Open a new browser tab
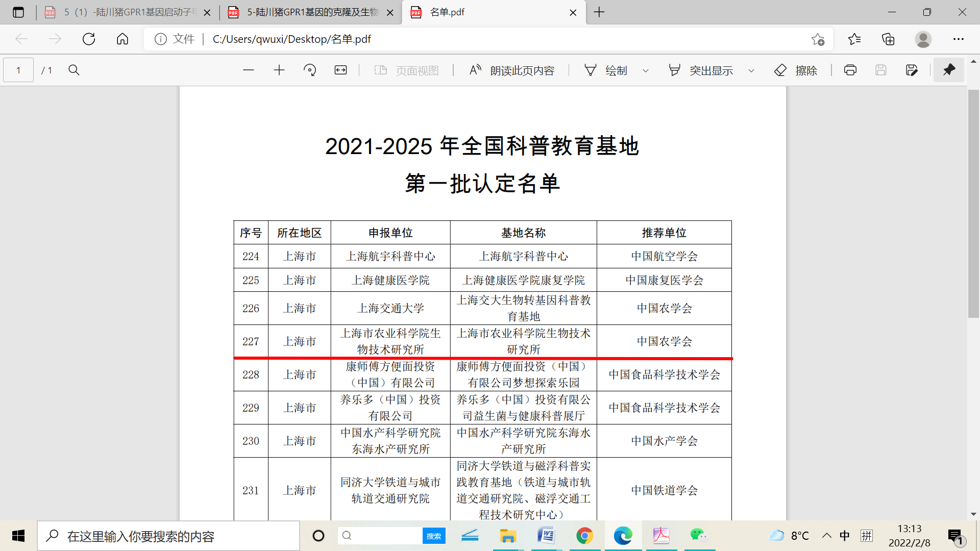This screenshot has width=980, height=551. click(599, 12)
